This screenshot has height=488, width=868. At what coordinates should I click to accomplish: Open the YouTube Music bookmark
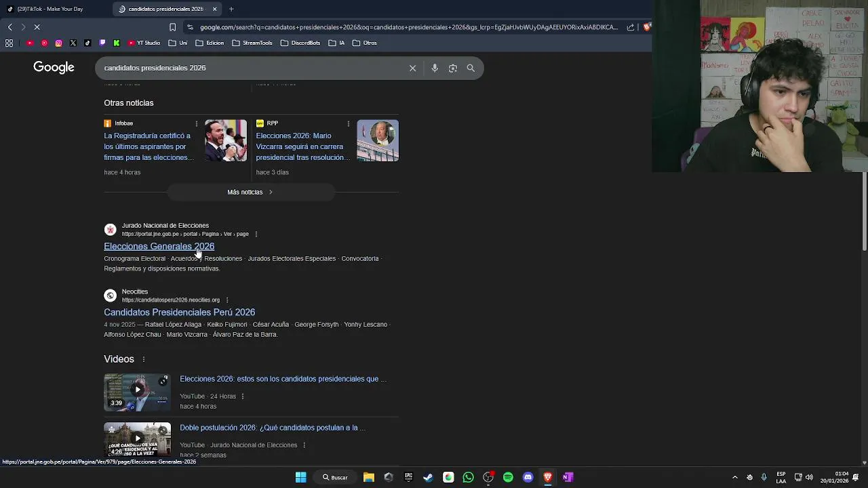click(x=45, y=43)
